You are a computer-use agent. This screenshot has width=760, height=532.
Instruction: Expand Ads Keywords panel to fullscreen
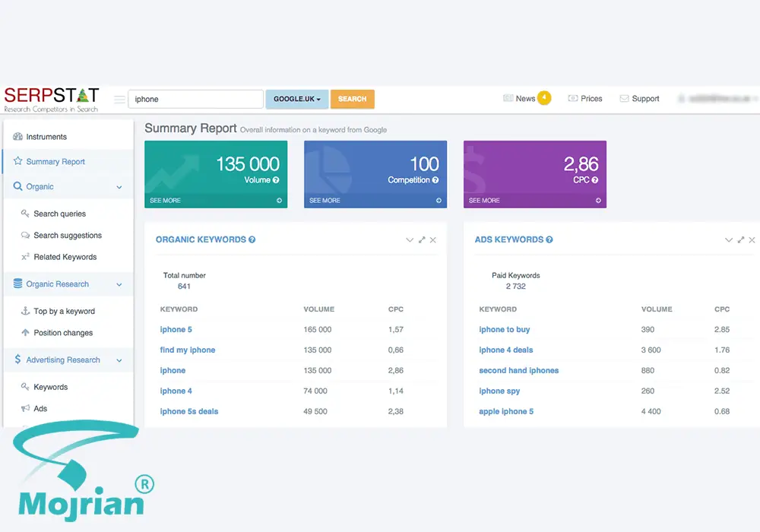tap(740, 240)
